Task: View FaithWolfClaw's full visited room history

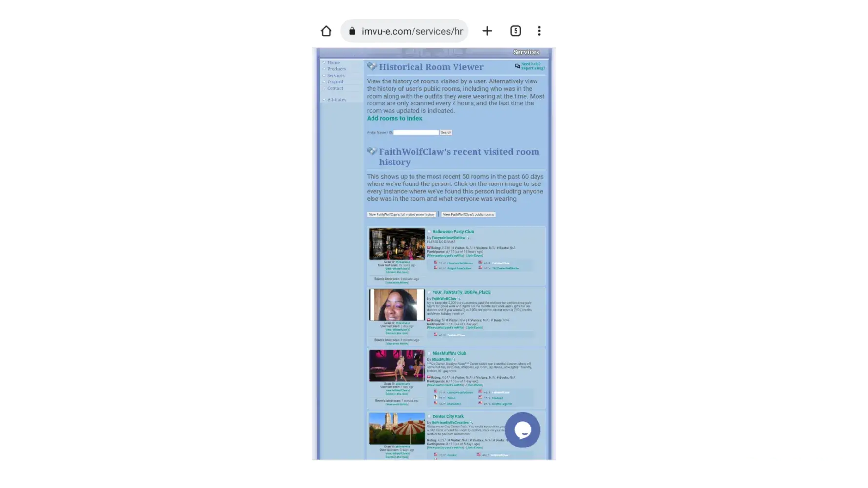Action: [401, 214]
